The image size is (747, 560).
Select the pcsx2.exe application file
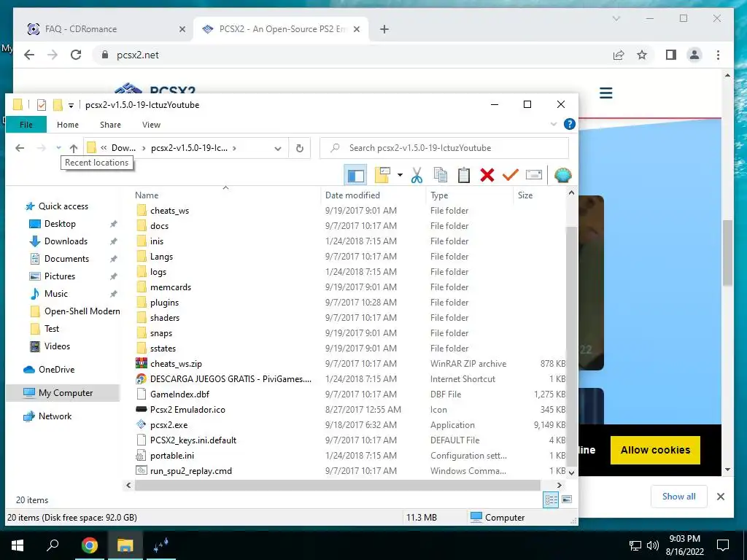[169, 425]
